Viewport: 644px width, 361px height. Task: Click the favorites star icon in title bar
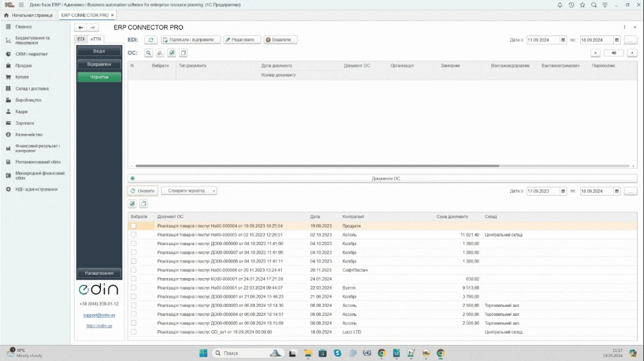click(582, 5)
